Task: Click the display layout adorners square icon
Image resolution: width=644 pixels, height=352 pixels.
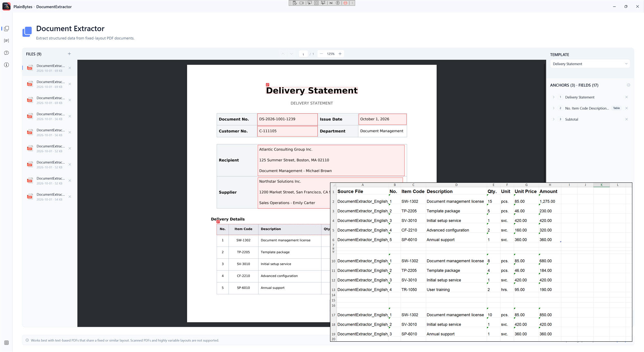Action: 316,3
